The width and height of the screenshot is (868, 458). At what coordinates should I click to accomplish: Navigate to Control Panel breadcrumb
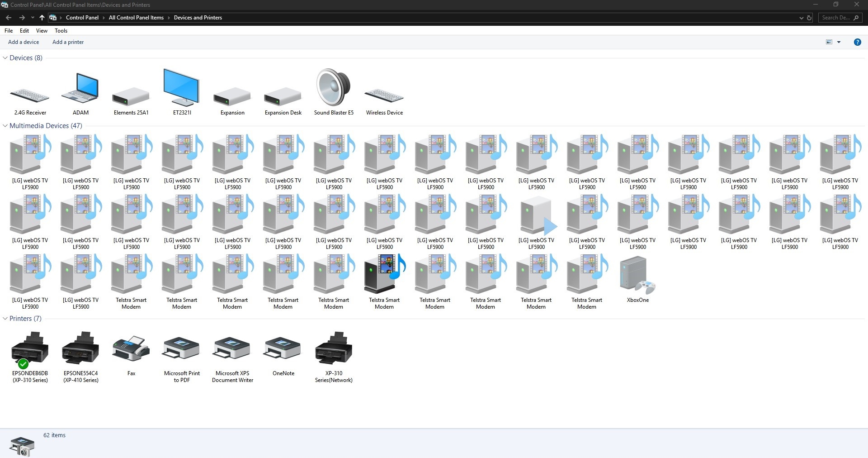tap(82, 18)
